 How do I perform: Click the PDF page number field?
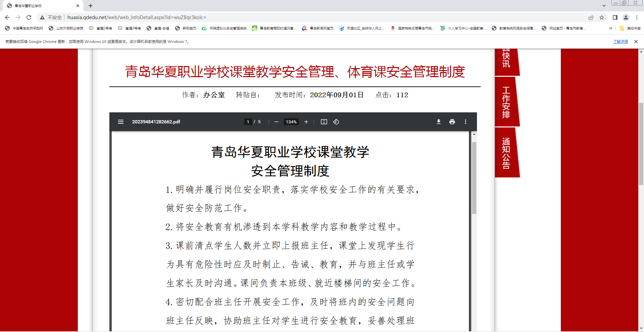click(x=248, y=122)
